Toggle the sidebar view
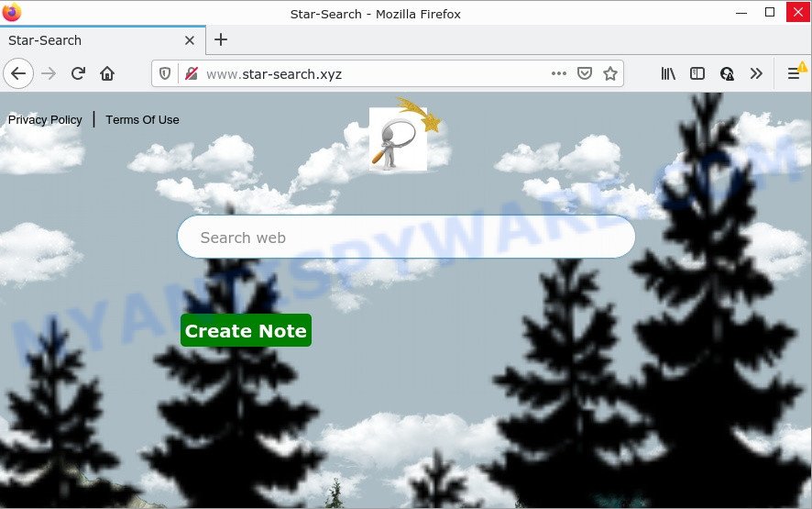 (697, 73)
